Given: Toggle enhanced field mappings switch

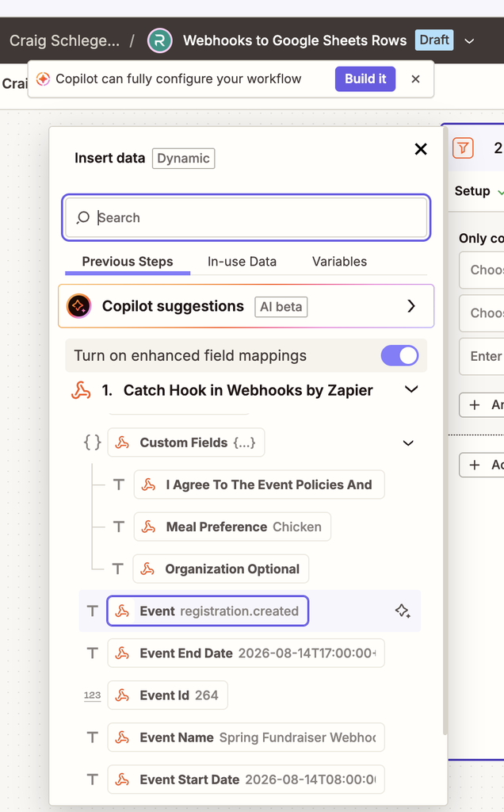Looking at the screenshot, I should [x=399, y=356].
